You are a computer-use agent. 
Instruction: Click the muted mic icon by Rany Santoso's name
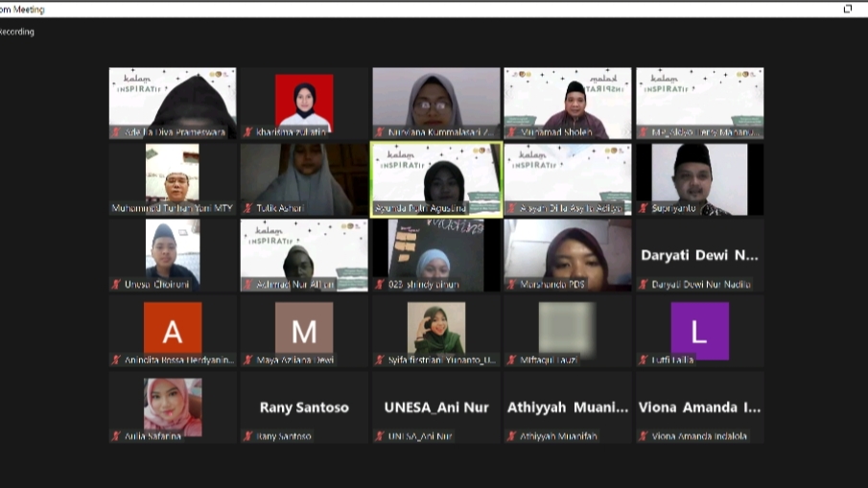(x=248, y=436)
